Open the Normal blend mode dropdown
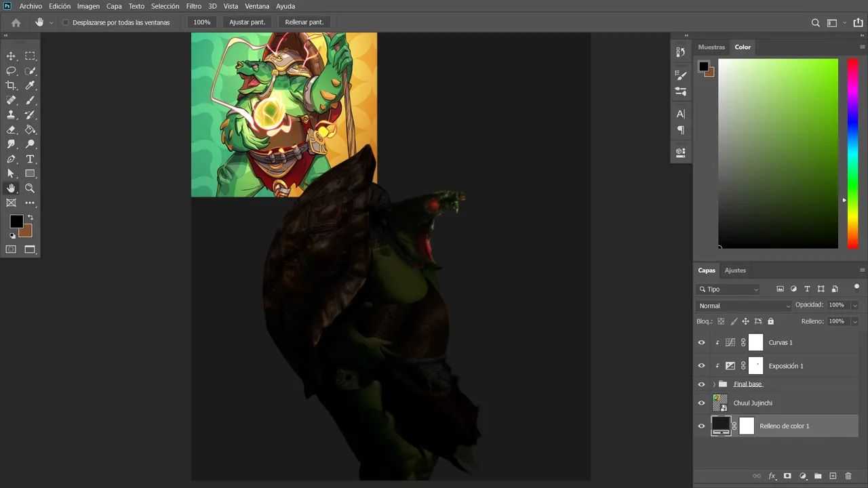 (744, 306)
